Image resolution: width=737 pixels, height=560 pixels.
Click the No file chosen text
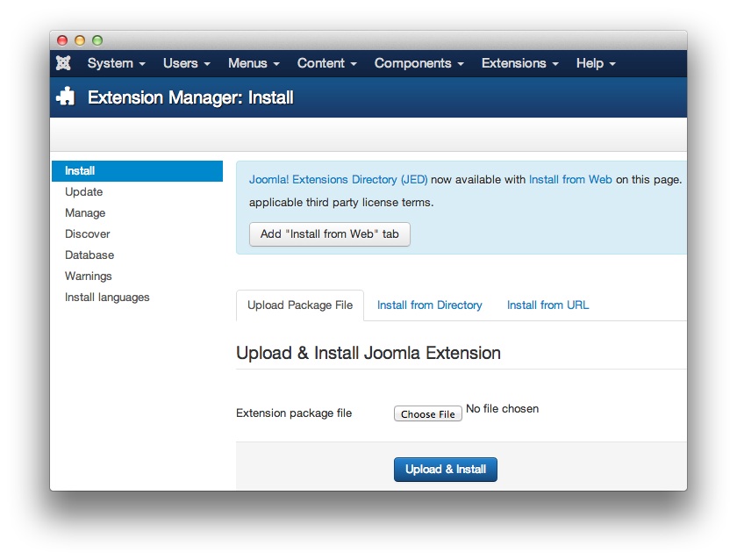(x=503, y=409)
